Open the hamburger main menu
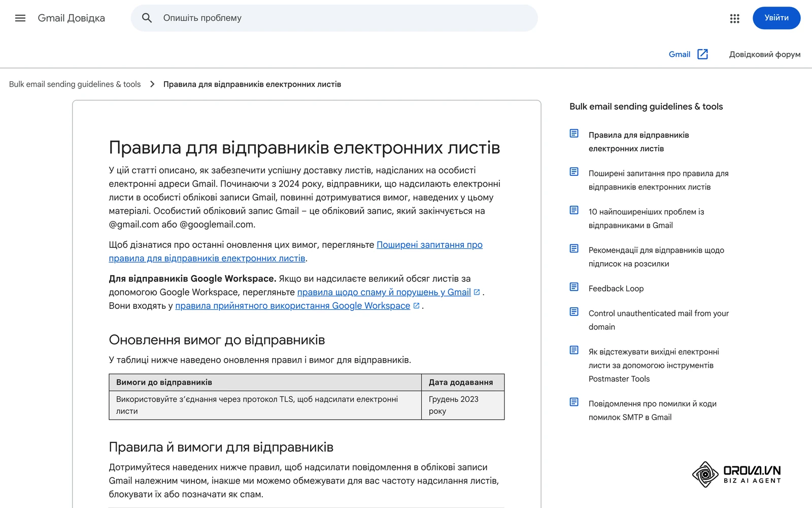The height and width of the screenshot is (508, 812). point(20,18)
